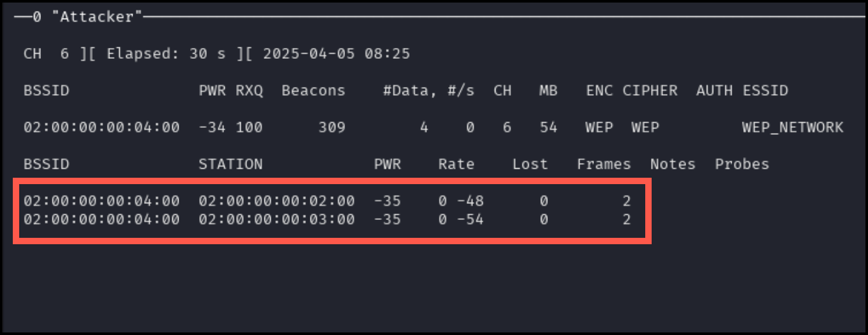Click the Frames column header
This screenshot has height=335, width=868.
(604, 164)
